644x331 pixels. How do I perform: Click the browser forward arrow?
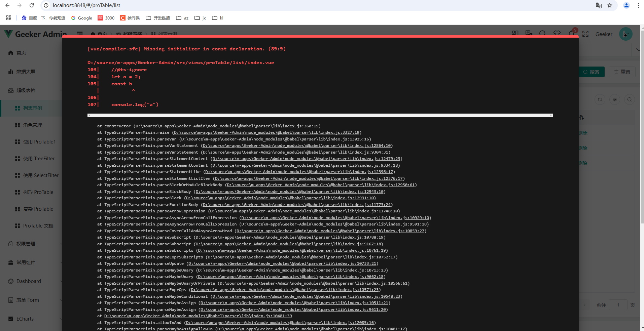[20, 5]
